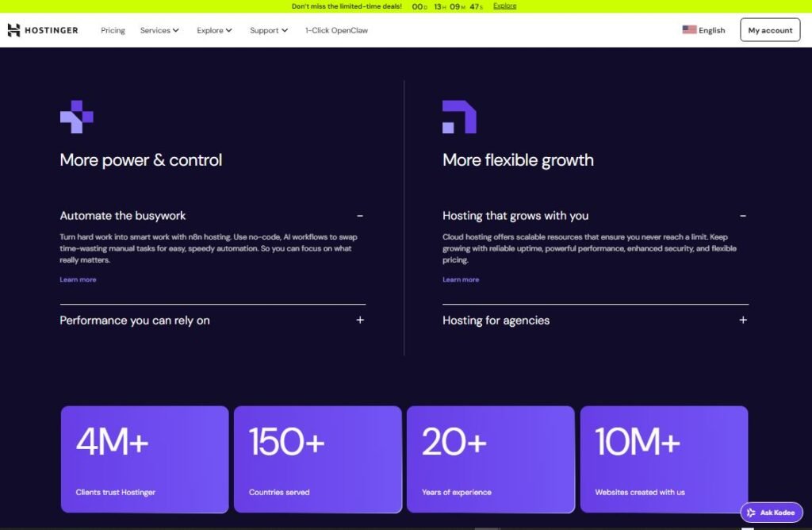Screen dimensions: 812x530
Task: Click the Ask Kodee sparkle icon
Action: click(751, 513)
